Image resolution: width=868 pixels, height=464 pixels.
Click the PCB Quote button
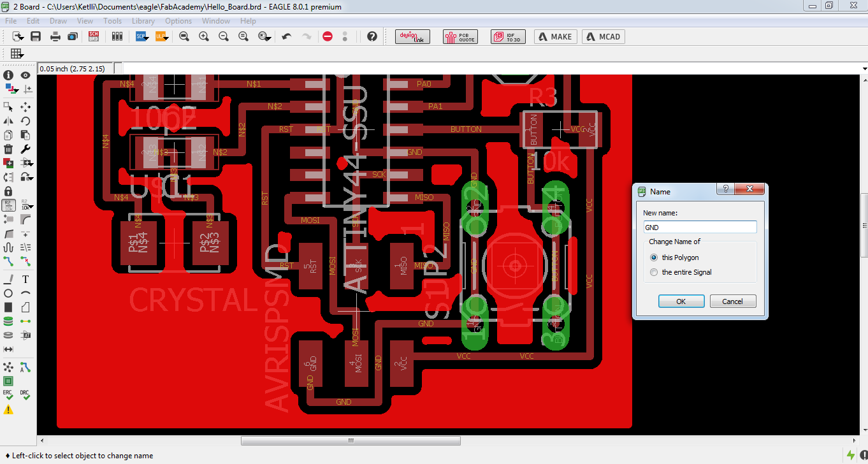coord(459,36)
